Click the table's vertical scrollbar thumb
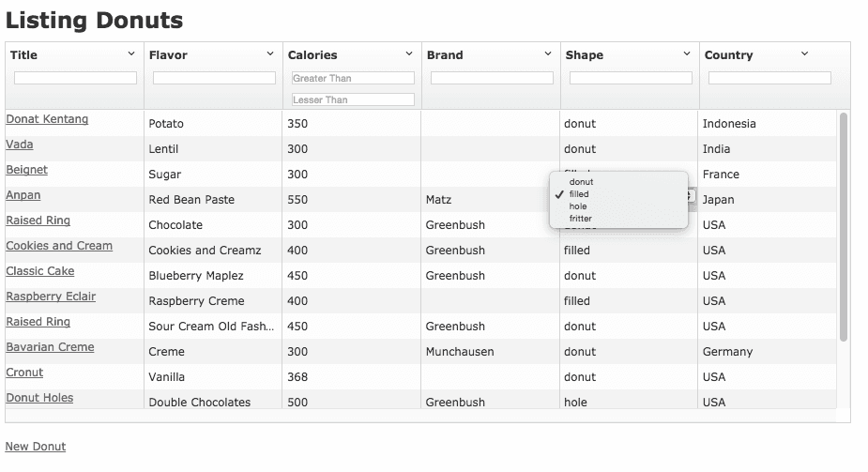 tap(844, 227)
